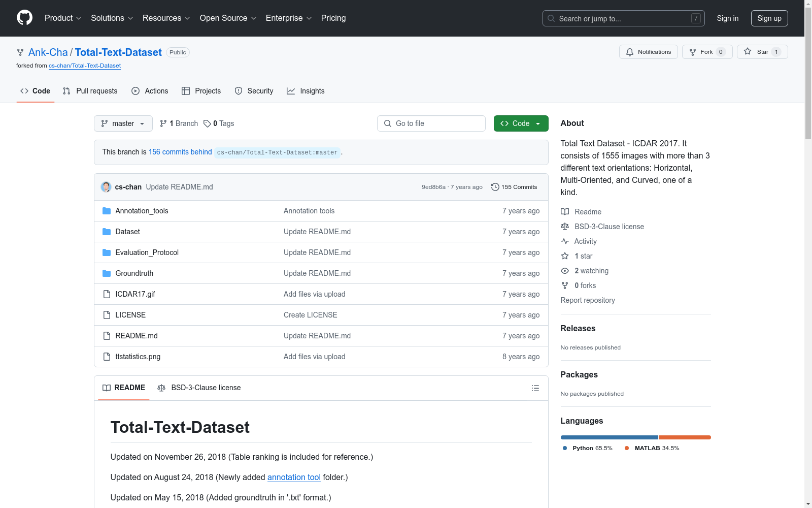Open the Dataset folder
This screenshot has width=812, height=508.
[x=127, y=232]
